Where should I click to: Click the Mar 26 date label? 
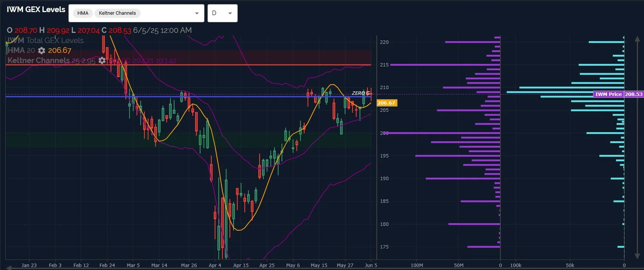pyautogui.click(x=189, y=265)
